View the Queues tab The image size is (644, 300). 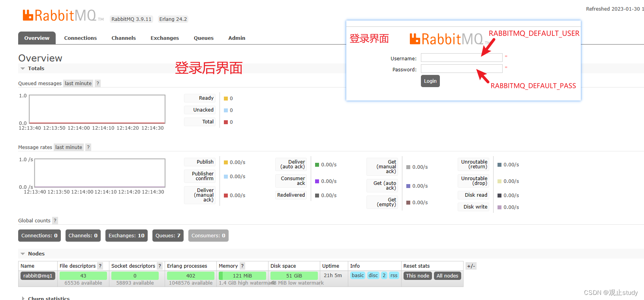pyautogui.click(x=204, y=38)
